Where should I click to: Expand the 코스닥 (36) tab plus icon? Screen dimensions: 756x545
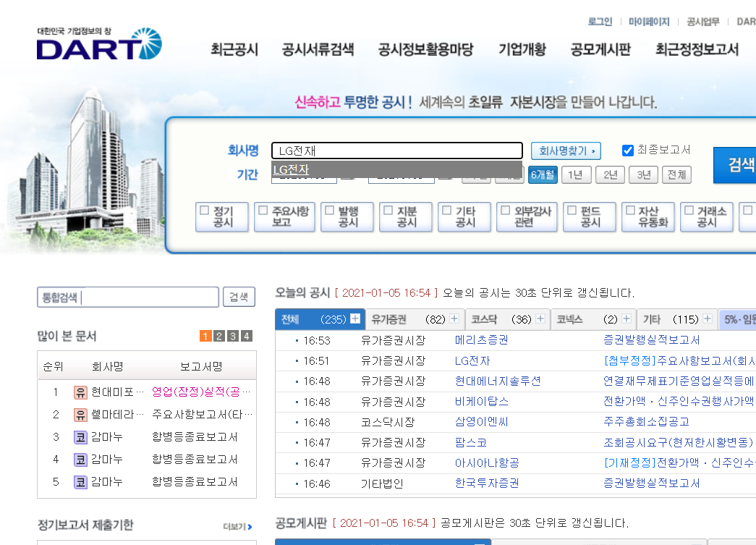(x=540, y=318)
